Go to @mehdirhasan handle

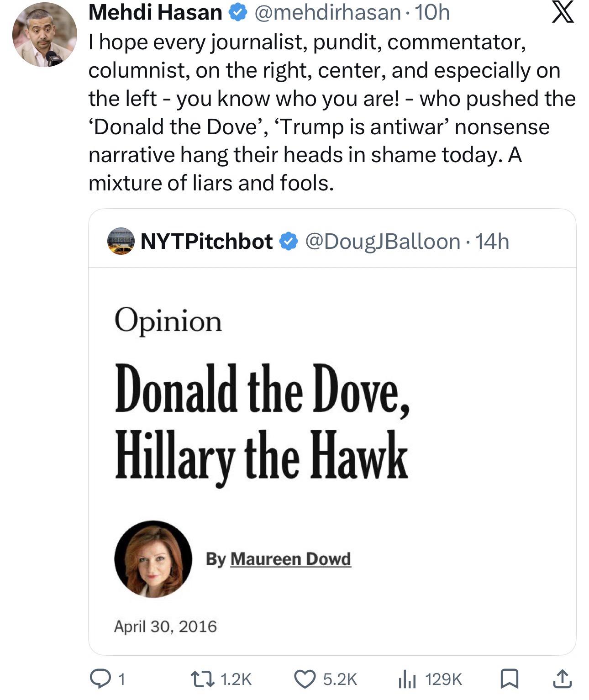pyautogui.click(x=327, y=12)
